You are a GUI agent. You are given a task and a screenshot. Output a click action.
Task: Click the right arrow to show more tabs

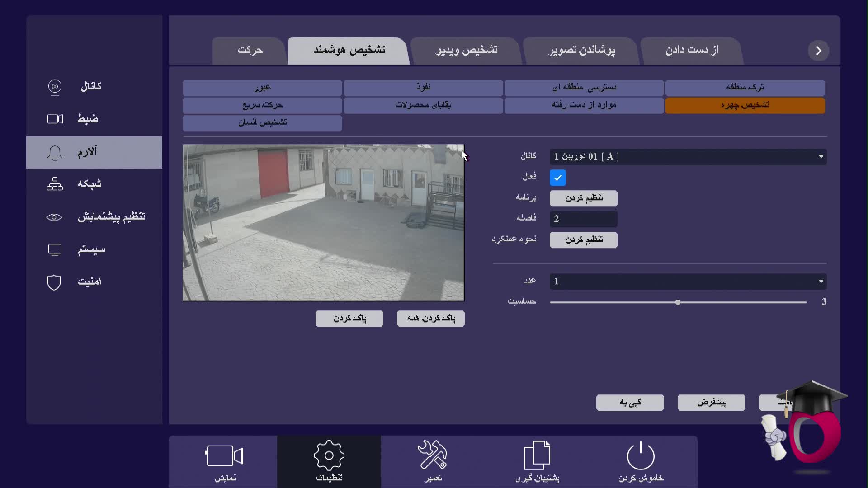(818, 51)
